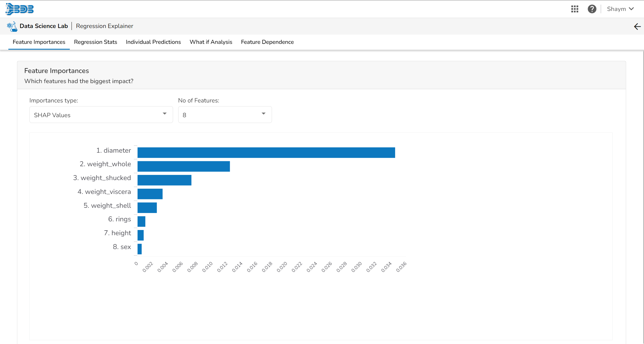Click the back arrow icon

coord(637,27)
